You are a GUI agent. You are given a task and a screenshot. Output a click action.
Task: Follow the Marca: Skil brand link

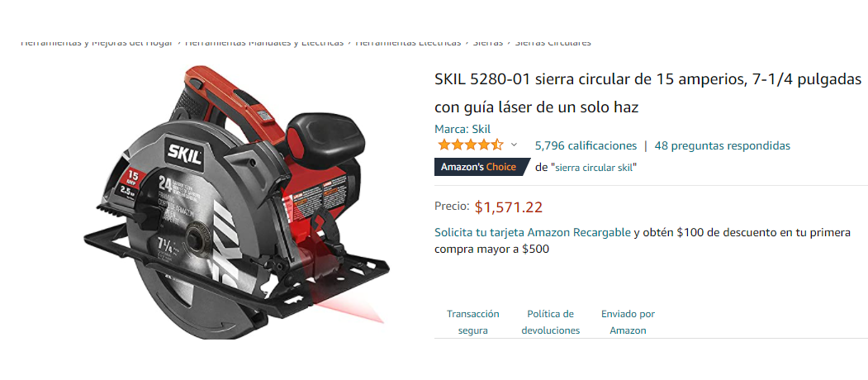coord(462,129)
